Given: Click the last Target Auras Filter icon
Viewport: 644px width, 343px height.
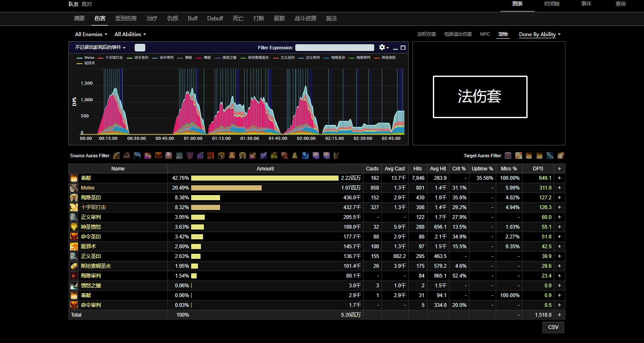Looking at the screenshot, I should tap(561, 156).
